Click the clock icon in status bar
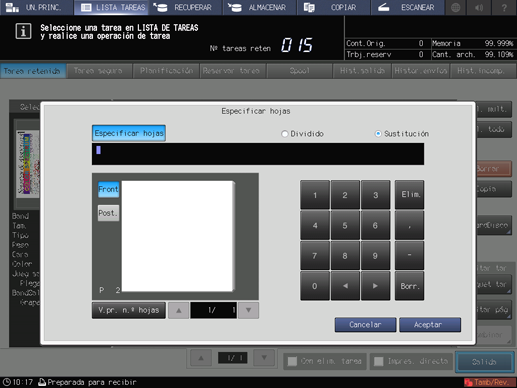 coord(6,382)
